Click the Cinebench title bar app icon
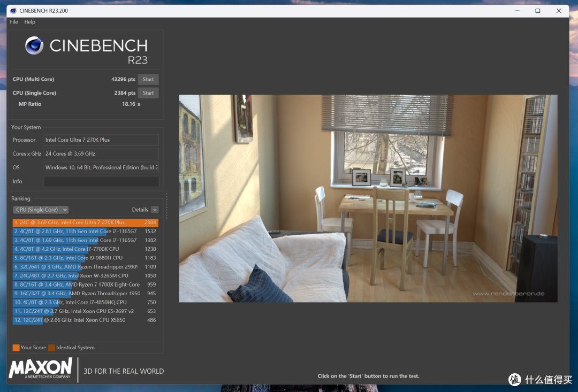 click(13, 11)
